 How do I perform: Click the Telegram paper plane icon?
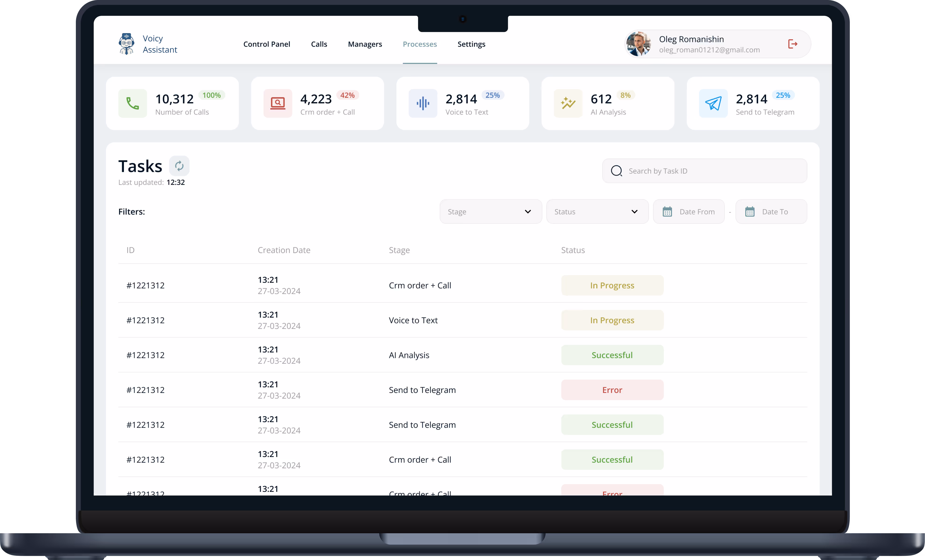[713, 103]
